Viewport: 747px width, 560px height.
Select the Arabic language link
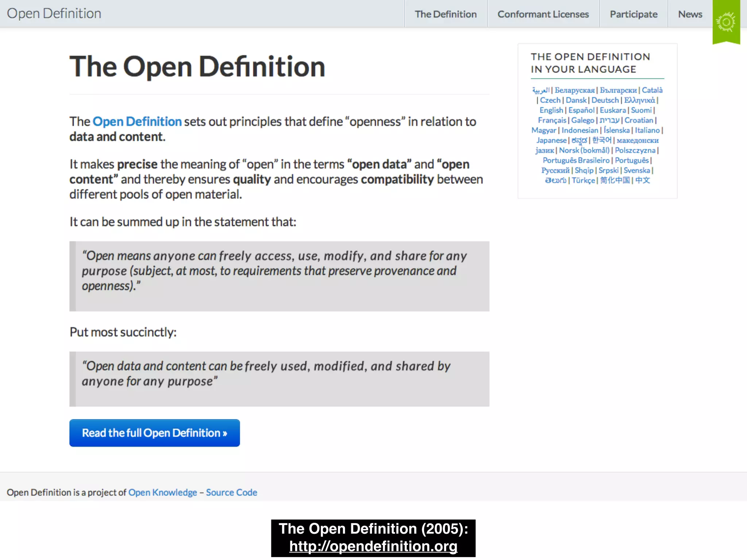pyautogui.click(x=541, y=90)
